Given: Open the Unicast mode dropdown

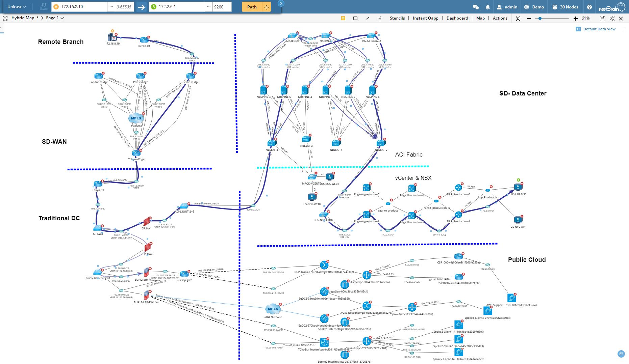Looking at the screenshot, I should tap(16, 6).
